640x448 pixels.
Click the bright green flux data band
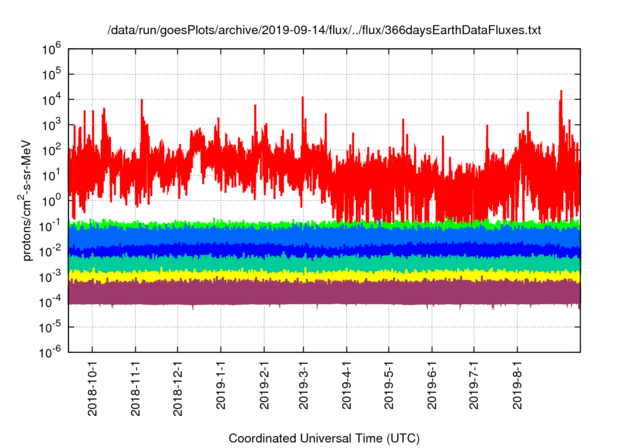[324, 224]
